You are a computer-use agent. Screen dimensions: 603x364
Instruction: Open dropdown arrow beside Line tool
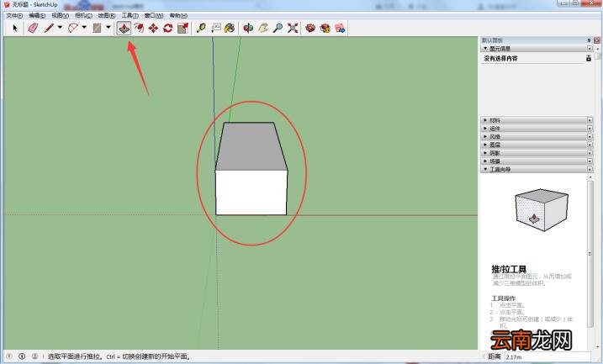[x=60, y=27]
